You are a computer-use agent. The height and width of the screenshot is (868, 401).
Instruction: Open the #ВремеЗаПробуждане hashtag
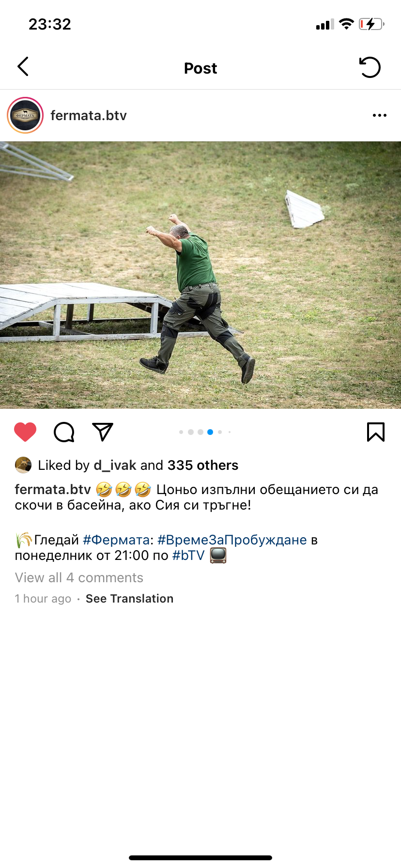tap(232, 540)
